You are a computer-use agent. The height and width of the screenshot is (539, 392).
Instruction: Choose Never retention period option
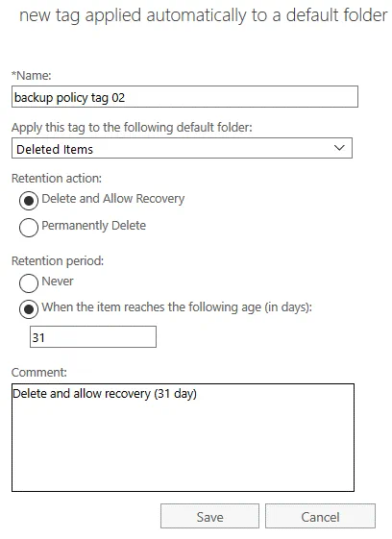pyautogui.click(x=29, y=282)
